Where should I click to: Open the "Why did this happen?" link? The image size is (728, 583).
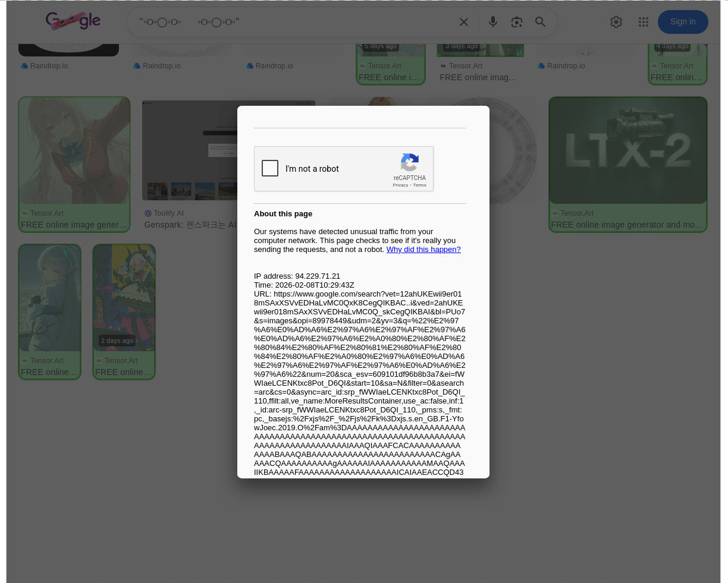click(x=423, y=250)
